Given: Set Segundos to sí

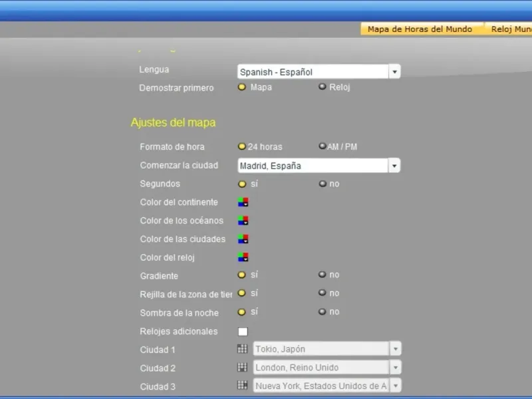Looking at the screenshot, I should coord(242,184).
